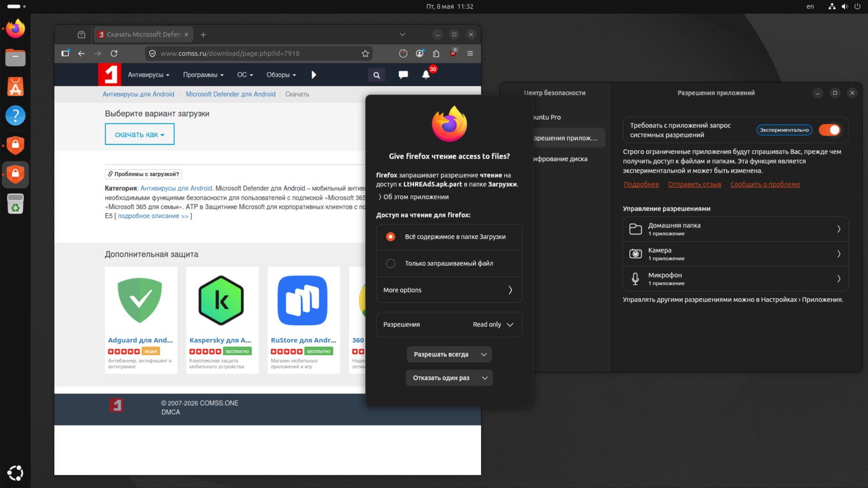Open 'Домашняя папка' permissions row
The image size is (868, 488).
[x=736, y=229]
